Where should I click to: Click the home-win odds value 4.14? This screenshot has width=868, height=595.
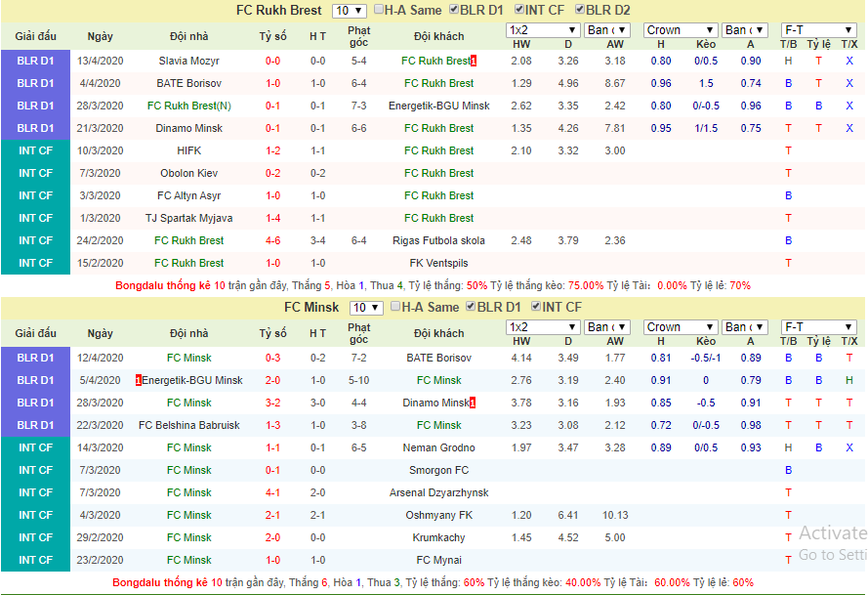(521, 358)
